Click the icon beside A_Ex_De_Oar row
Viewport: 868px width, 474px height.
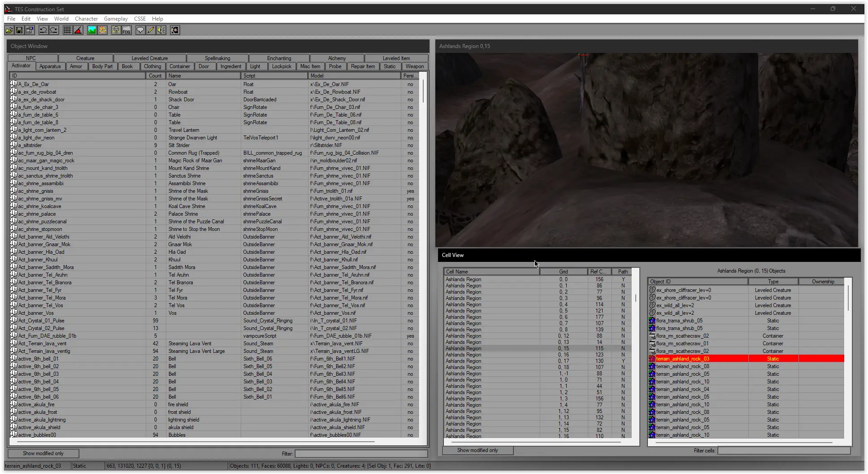[x=14, y=84]
